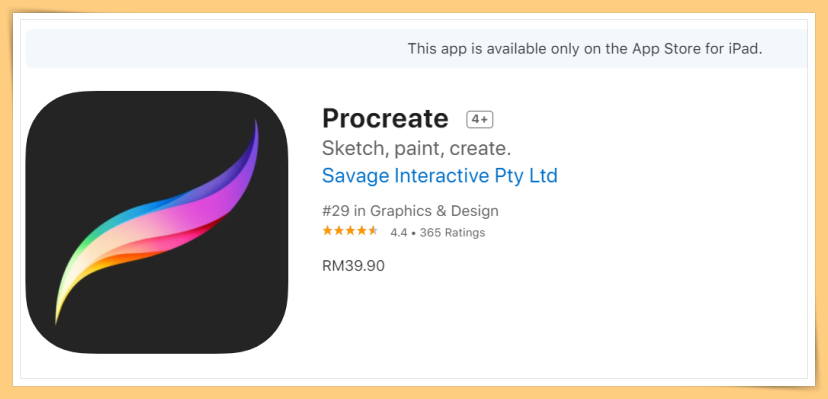Click the 'Sketch, paint, create.' subtitle
This screenshot has width=828, height=399.
click(x=416, y=148)
